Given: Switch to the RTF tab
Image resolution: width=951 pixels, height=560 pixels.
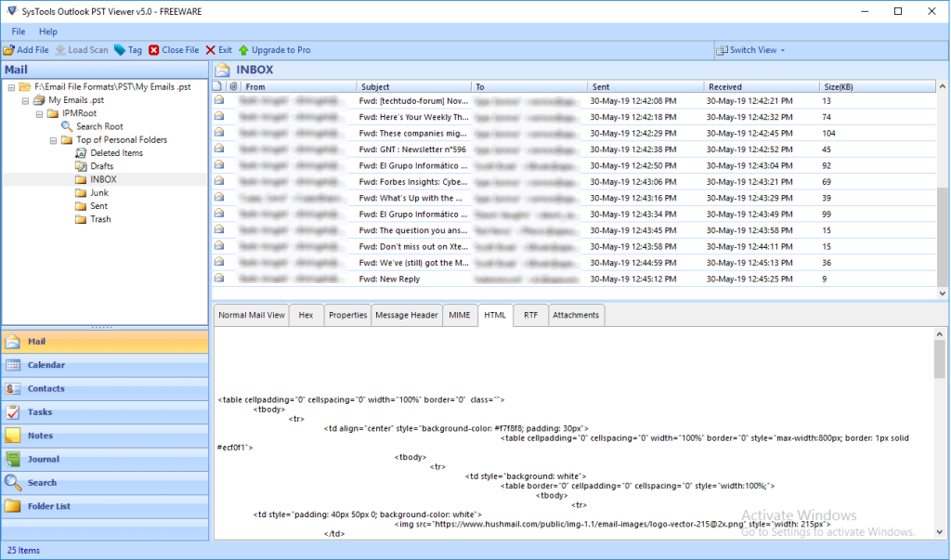Looking at the screenshot, I should [x=530, y=316].
